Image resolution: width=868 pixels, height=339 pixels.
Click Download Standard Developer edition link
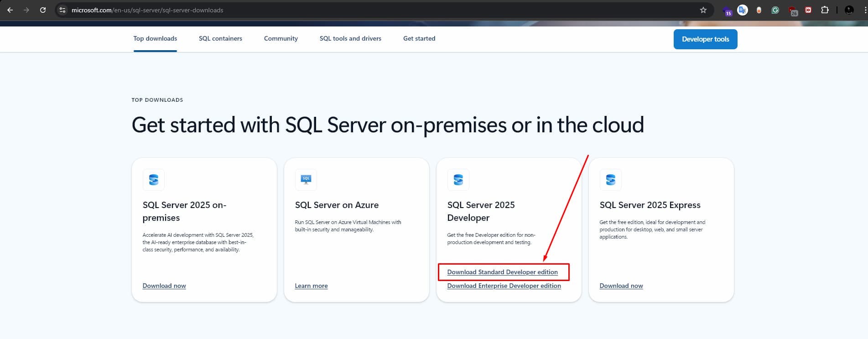[502, 272]
